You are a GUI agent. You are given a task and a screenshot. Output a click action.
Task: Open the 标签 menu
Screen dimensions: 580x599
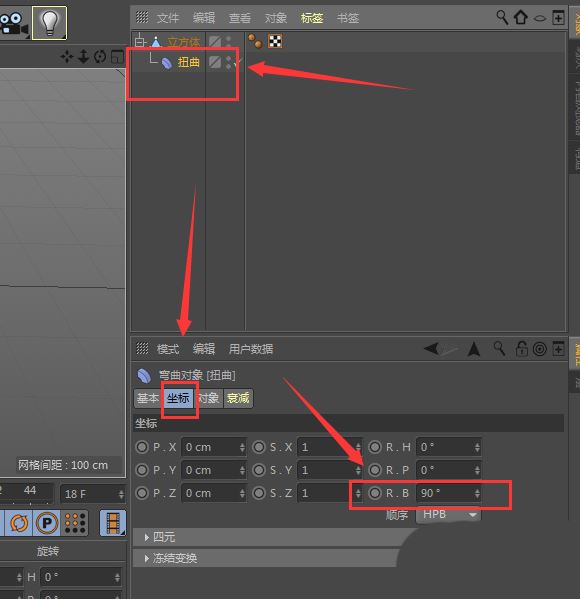312,18
